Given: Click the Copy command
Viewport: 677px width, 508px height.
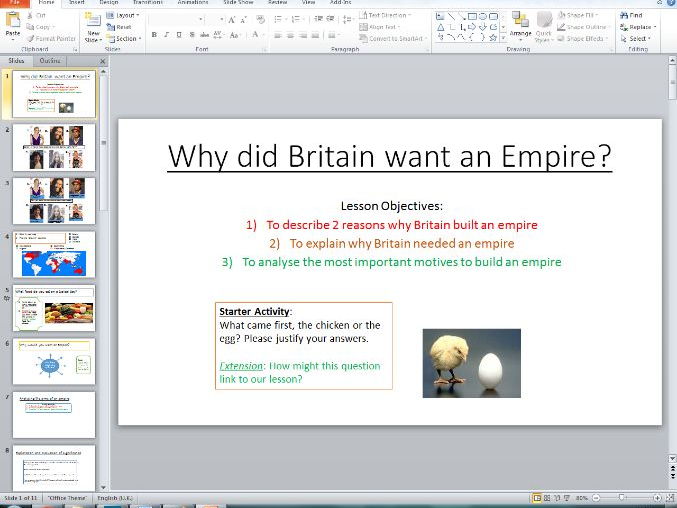Looking at the screenshot, I should click(x=39, y=27).
